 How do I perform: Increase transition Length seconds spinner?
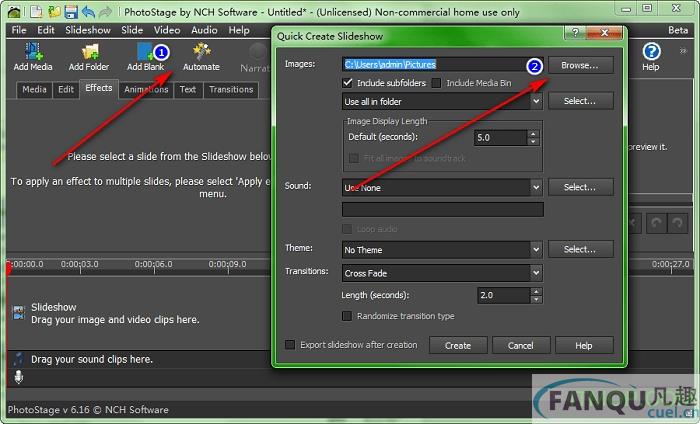536,291
